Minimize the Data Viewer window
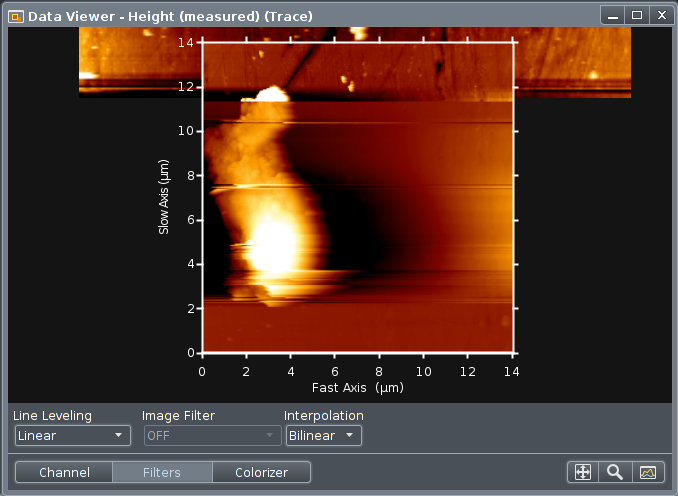This screenshot has width=678, height=496. (x=614, y=15)
